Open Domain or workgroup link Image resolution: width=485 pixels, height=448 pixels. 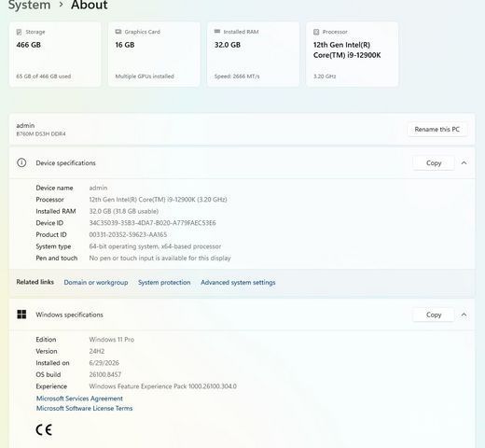[96, 282]
